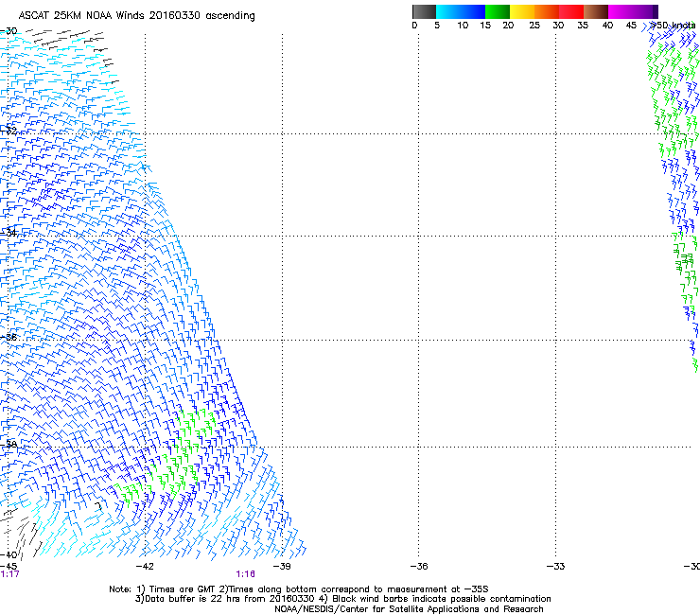Select the yellow 20-25 knots color swatch
The height and width of the screenshot is (615, 700).
[522, 11]
